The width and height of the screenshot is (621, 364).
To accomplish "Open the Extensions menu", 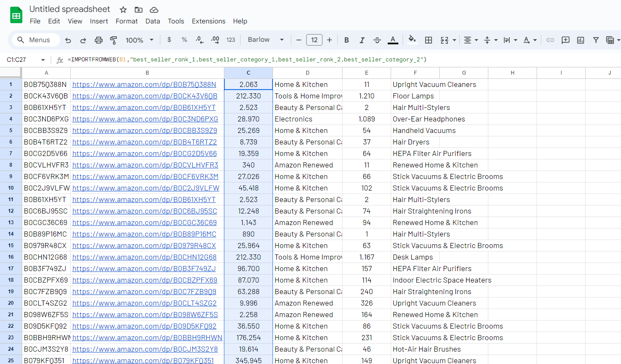I will click(208, 21).
